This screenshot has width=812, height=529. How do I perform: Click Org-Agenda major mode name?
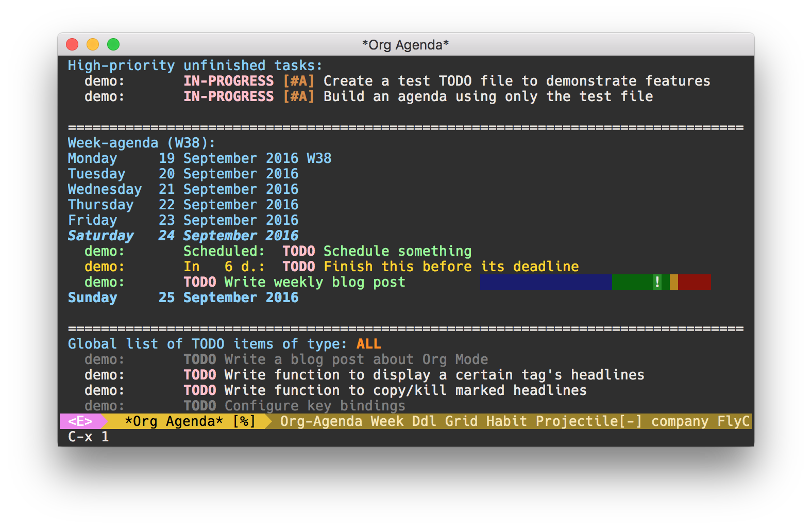coord(321,421)
